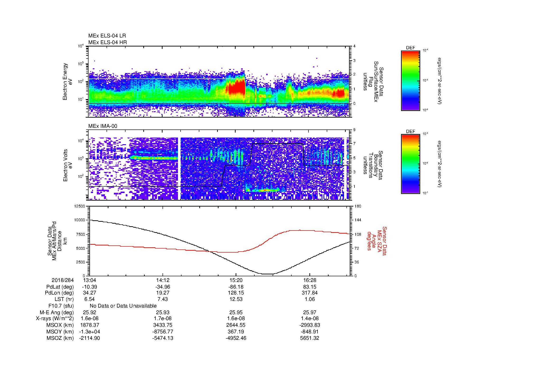This screenshot has width=555, height=392.
Task: Click the 'Sun/Surface/MEx Flag unitless' axis label
Action: [373, 82]
